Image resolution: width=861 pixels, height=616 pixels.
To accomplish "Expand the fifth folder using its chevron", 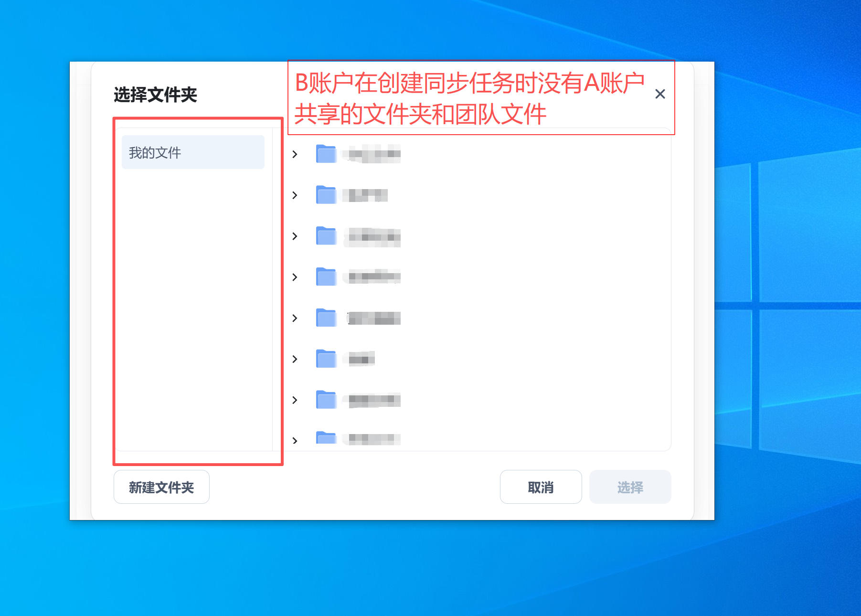I will 295,318.
